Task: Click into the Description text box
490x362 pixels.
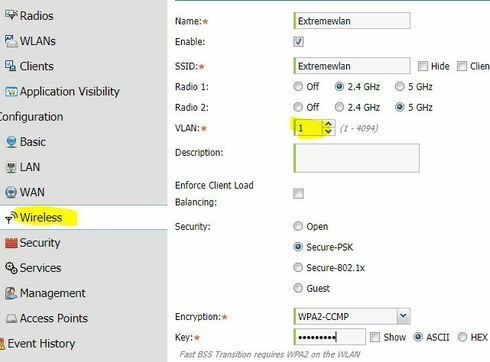Action: [356, 158]
